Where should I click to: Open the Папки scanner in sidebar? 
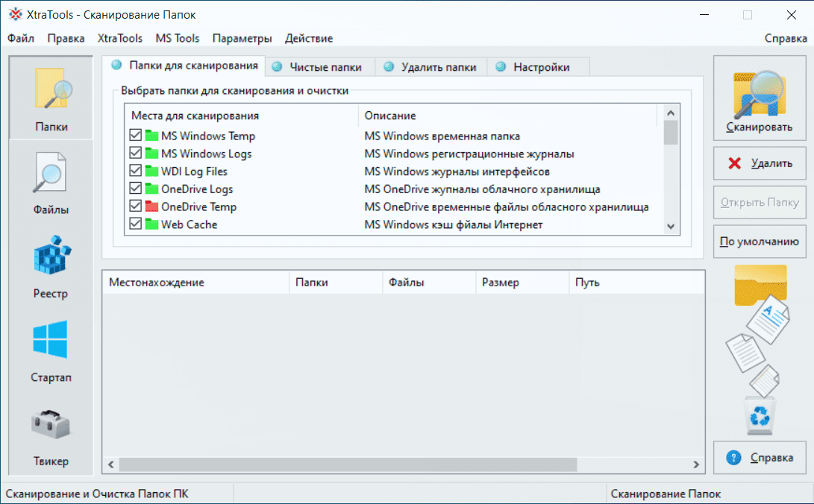point(51,98)
